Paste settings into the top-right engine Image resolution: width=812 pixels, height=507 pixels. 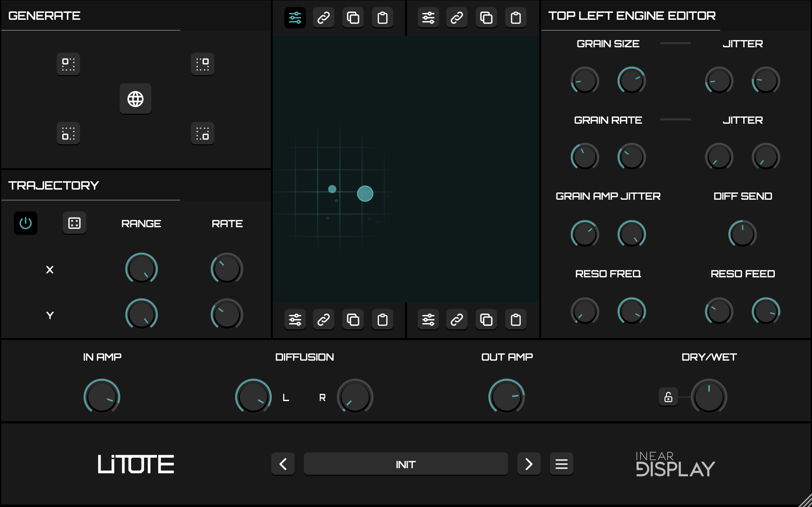point(516,18)
